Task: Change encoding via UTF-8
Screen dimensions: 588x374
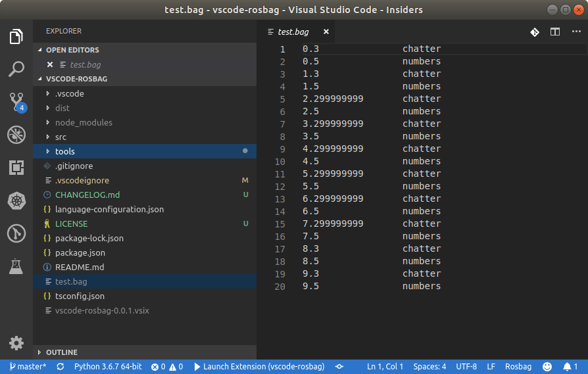Action: tap(466, 367)
